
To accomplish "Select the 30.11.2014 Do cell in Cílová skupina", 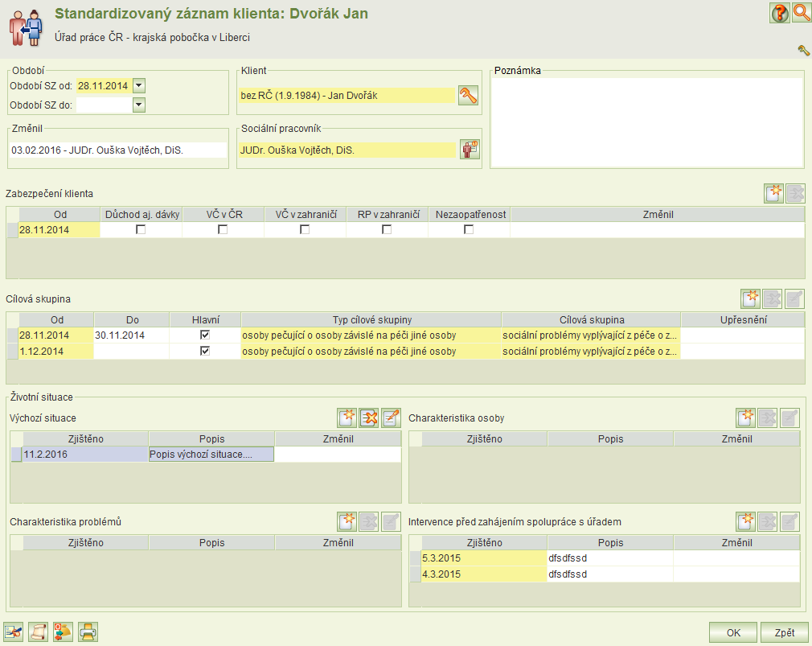I will coord(132,335).
